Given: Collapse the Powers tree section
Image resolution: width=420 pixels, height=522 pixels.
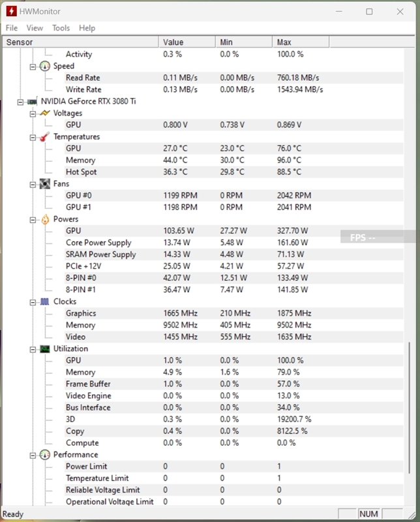Looking at the screenshot, I should pos(33,219).
